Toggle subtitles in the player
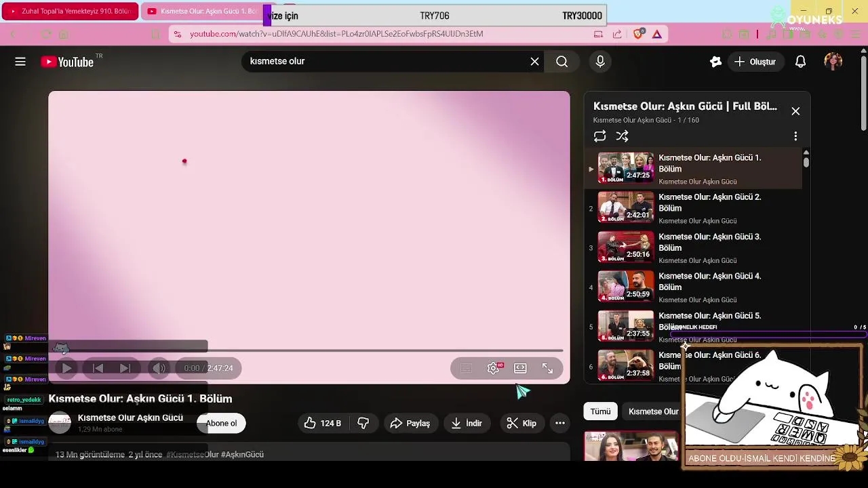 tap(466, 368)
